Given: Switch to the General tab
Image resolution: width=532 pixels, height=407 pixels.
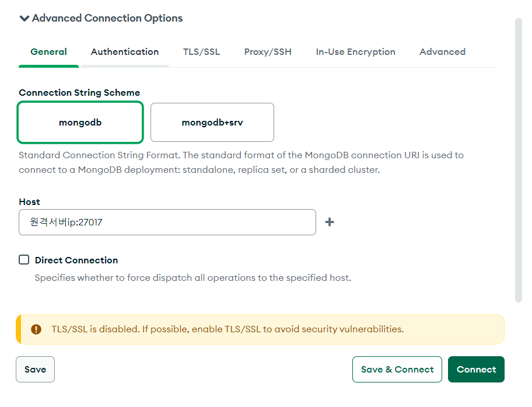Looking at the screenshot, I should coord(48,52).
